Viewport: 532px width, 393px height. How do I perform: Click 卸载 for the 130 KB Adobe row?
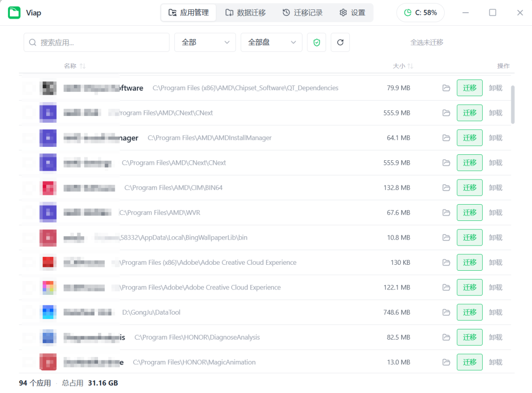(496, 262)
